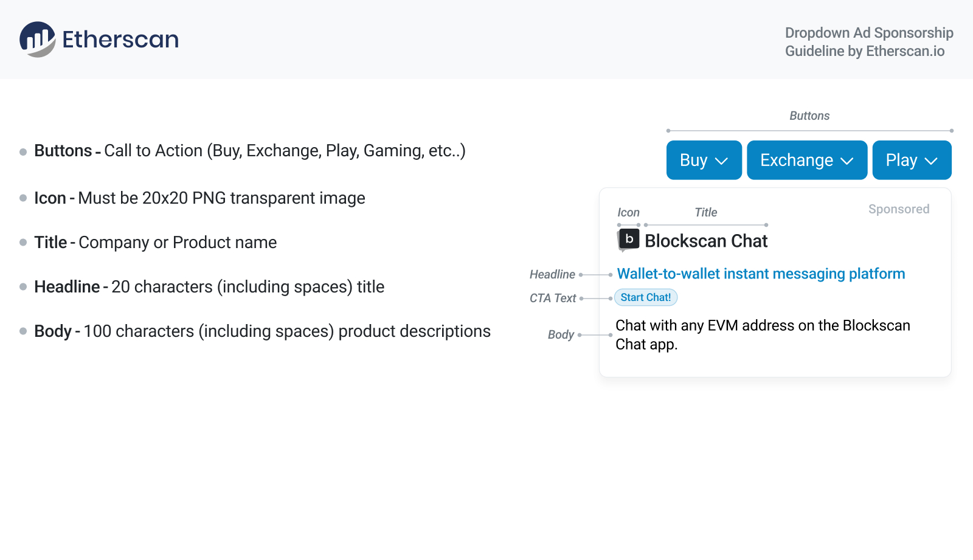This screenshot has width=973, height=560.
Task: Click the grey Sponsored label
Action: [899, 209]
